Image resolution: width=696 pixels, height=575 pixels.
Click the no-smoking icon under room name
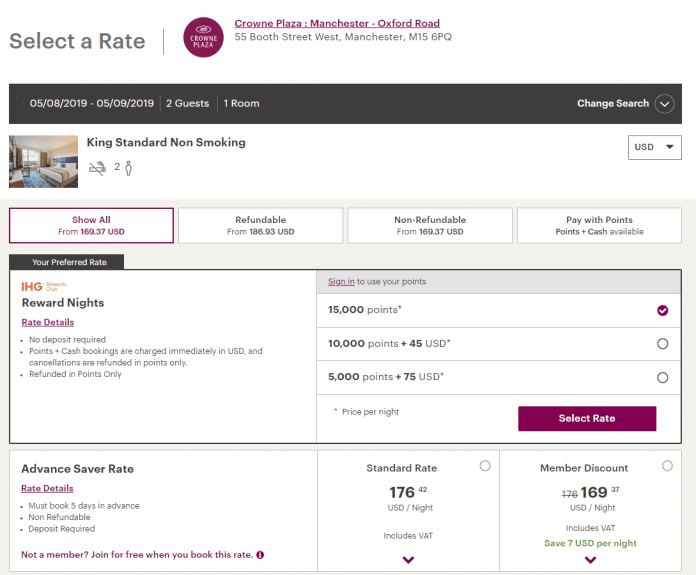coord(98,168)
